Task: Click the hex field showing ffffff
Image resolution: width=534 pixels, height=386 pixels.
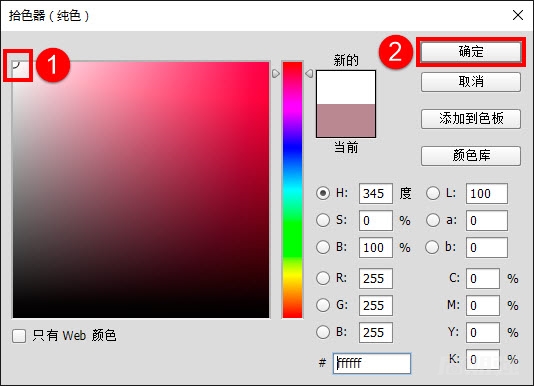Action: click(372, 363)
